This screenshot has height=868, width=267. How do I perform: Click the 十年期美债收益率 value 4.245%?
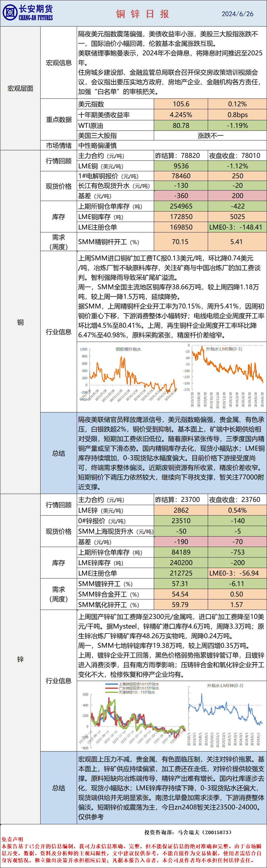click(x=181, y=115)
